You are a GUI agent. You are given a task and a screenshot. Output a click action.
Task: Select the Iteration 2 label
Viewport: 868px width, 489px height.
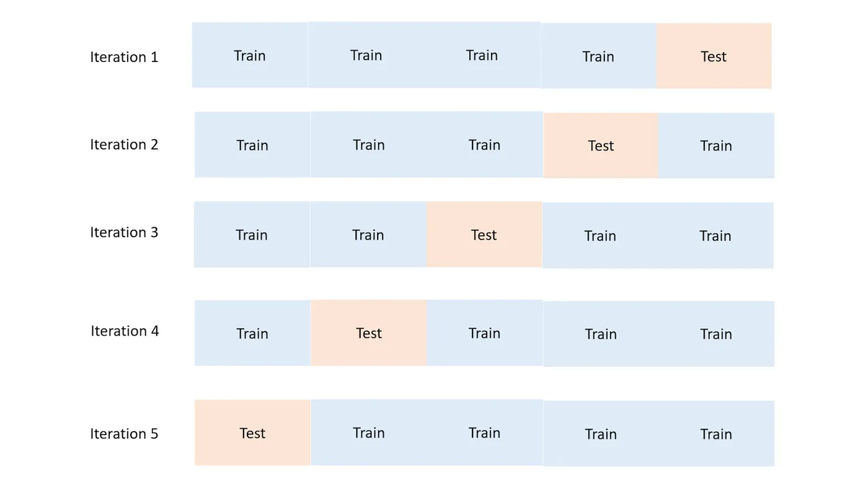(124, 145)
